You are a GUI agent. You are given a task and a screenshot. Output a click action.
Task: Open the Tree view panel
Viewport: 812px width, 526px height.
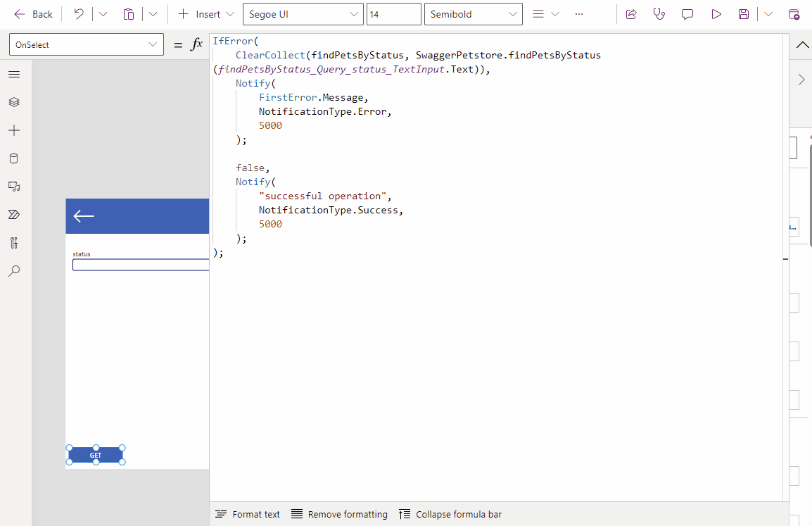(14, 102)
